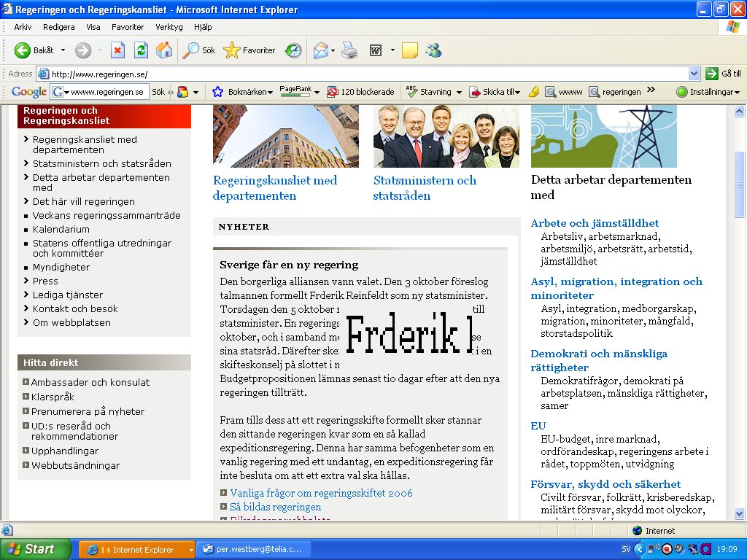Click the page scrollbar up arrow

(x=740, y=112)
